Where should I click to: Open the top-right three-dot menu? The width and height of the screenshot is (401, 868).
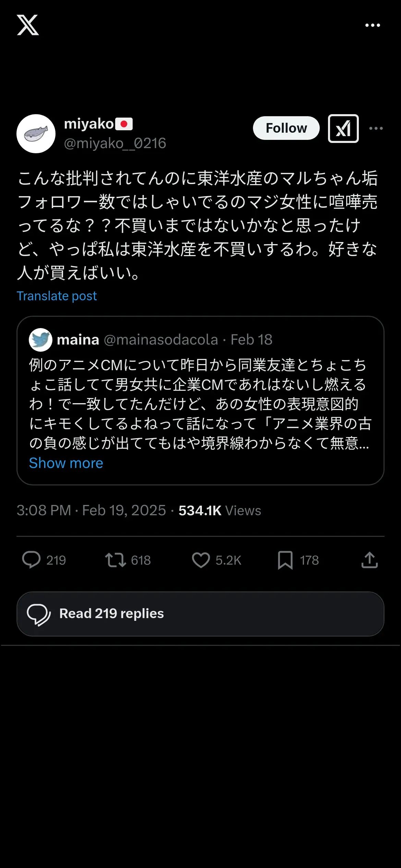[x=373, y=25]
